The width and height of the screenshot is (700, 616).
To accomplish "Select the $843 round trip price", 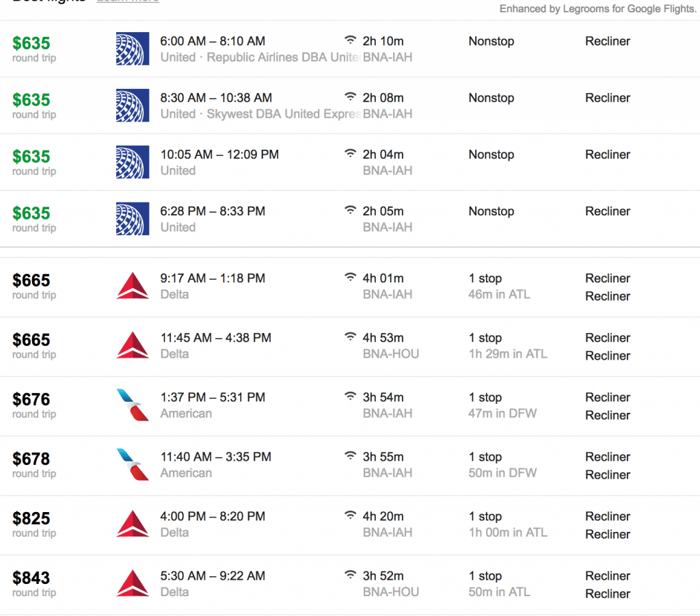I will click(31, 578).
